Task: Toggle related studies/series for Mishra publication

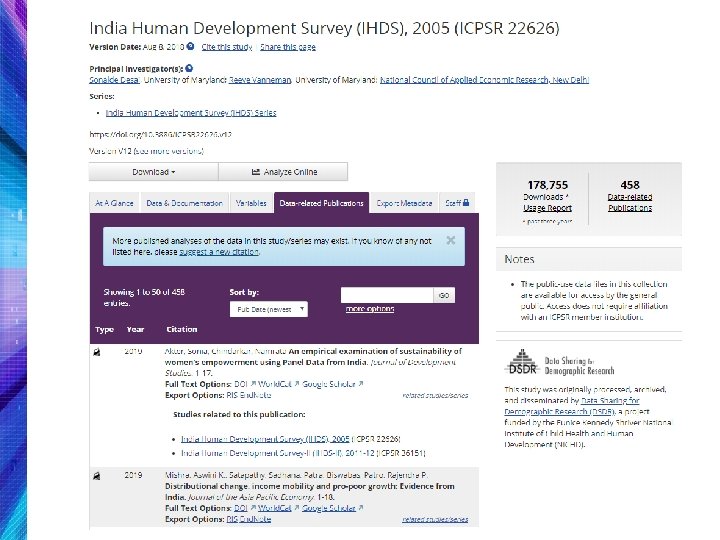Action: (435, 519)
